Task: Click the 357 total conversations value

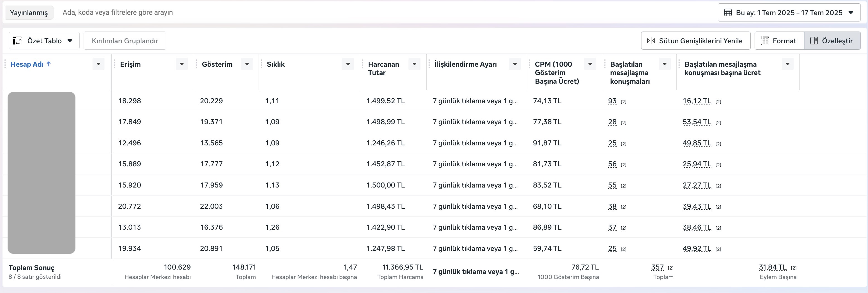Action: tap(657, 267)
